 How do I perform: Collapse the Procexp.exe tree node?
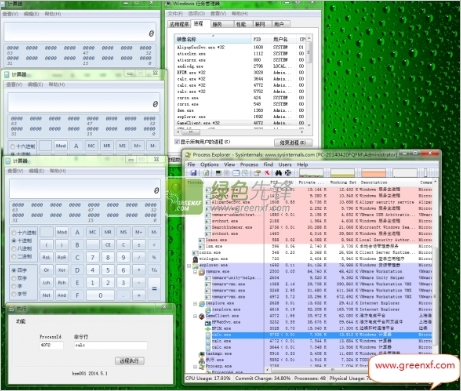pyautogui.click(x=195, y=367)
